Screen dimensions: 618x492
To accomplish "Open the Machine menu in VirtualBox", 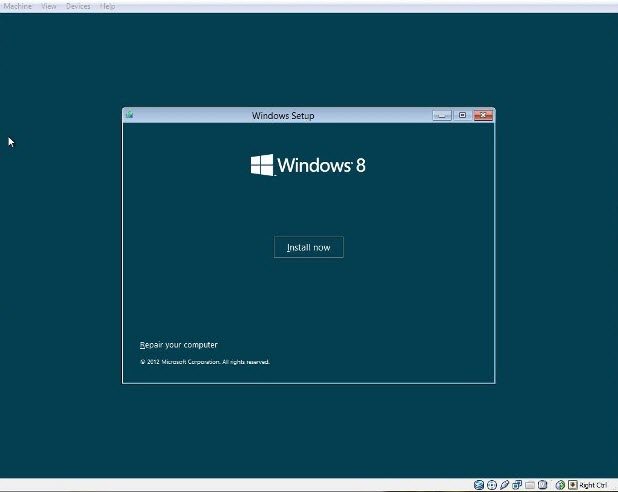I will pyautogui.click(x=17, y=6).
